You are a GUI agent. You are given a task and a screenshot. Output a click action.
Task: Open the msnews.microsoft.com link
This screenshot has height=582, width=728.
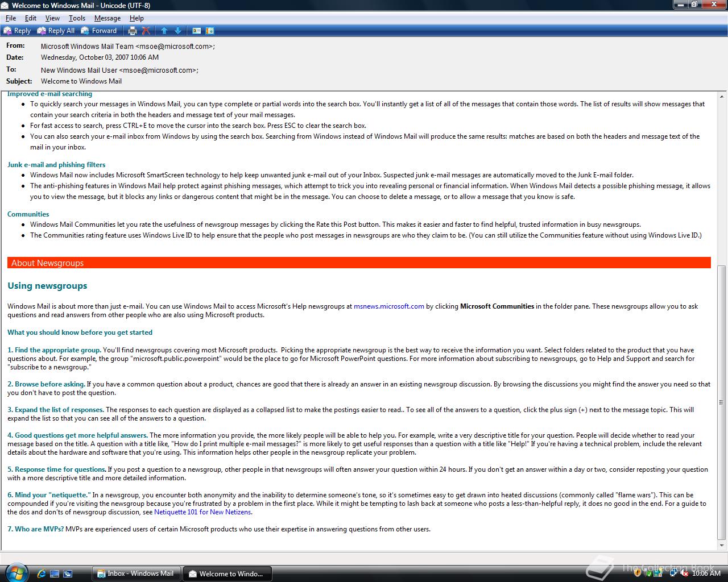(x=389, y=306)
